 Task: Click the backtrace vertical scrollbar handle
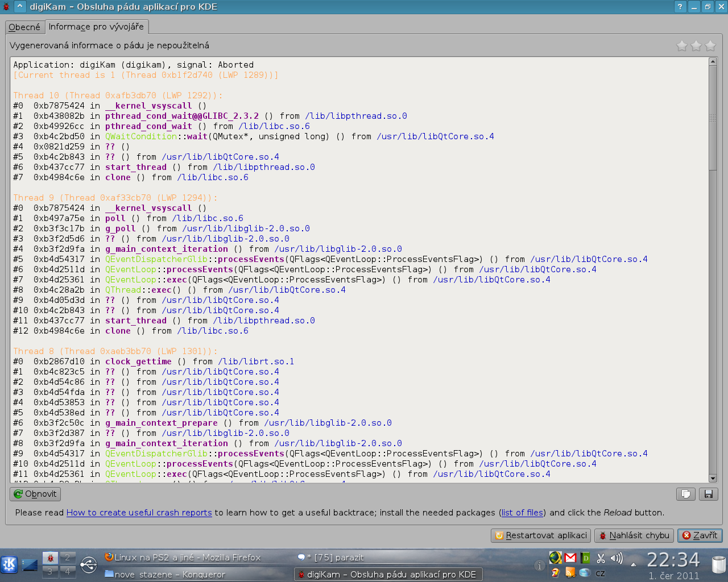713,118
